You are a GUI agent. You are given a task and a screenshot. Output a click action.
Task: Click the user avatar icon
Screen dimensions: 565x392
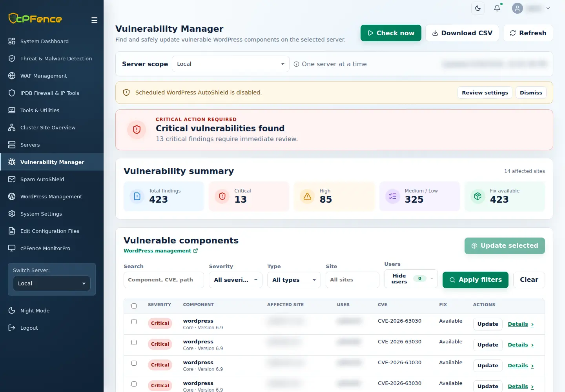(x=518, y=8)
